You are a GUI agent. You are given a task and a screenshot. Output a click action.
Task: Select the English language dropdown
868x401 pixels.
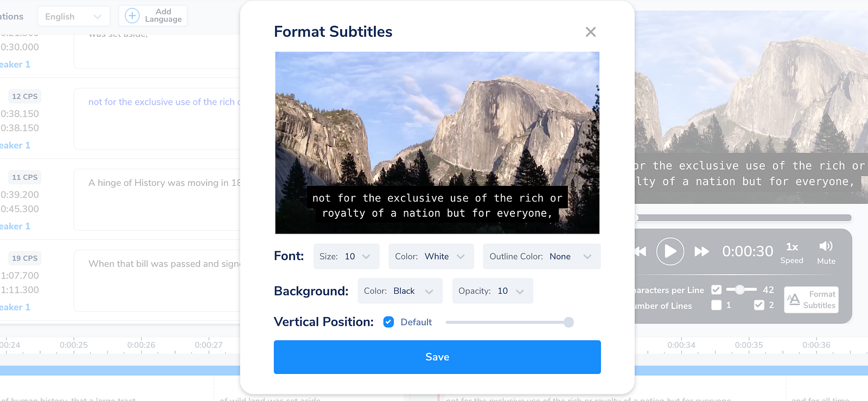click(73, 16)
